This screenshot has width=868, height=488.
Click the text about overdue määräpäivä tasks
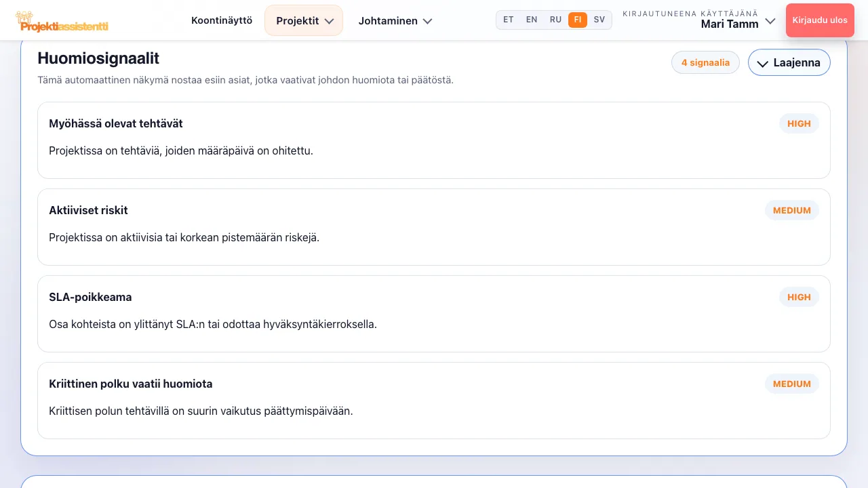click(181, 150)
